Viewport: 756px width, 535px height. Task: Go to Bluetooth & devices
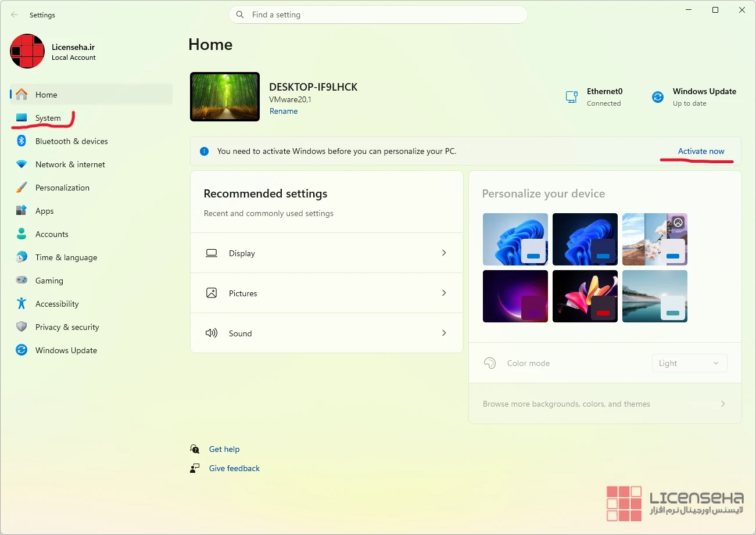91,141
